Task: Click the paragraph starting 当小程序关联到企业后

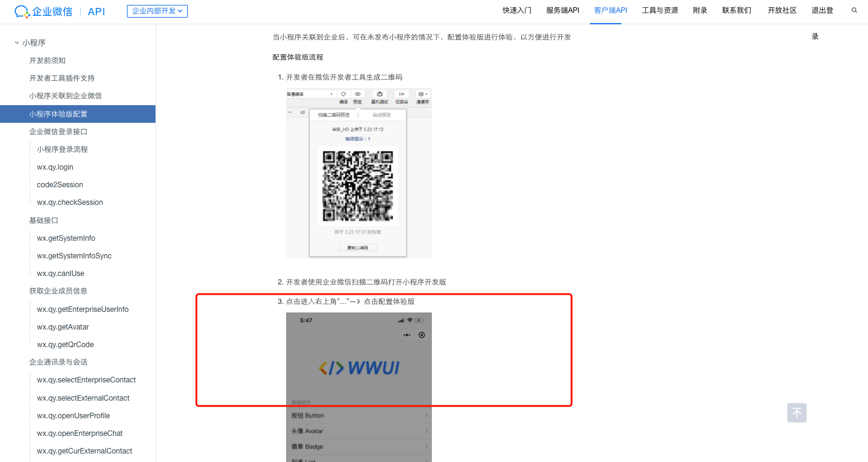Action: coord(422,37)
